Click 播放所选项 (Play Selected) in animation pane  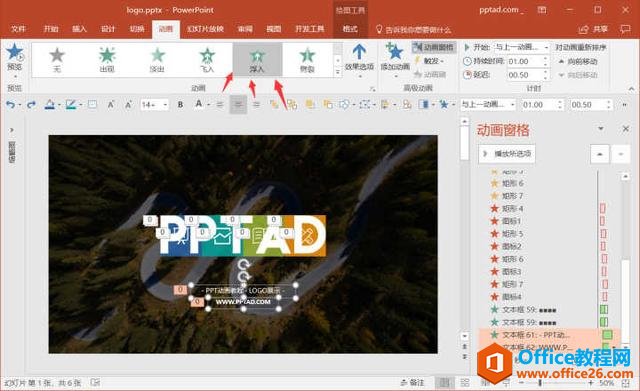point(507,154)
